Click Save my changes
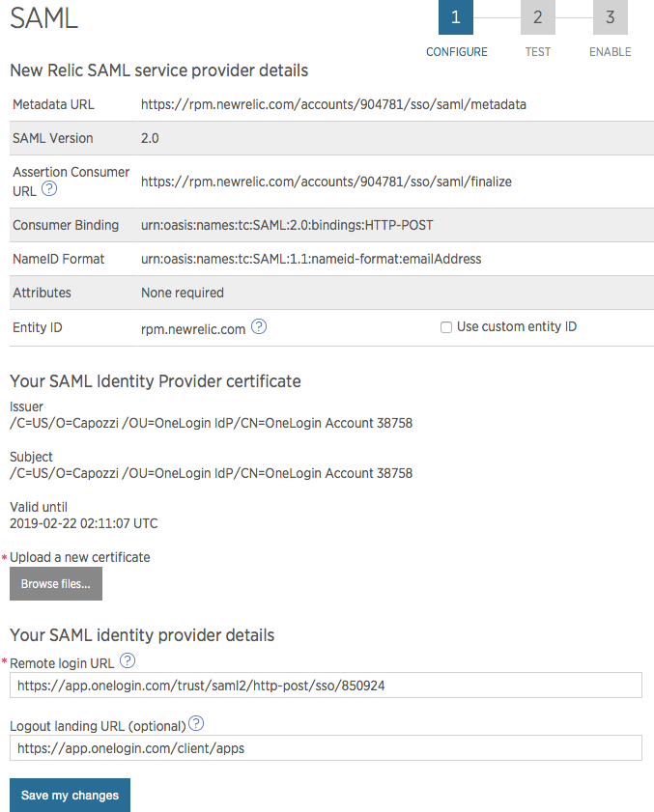The image size is (654, 812). [70, 795]
